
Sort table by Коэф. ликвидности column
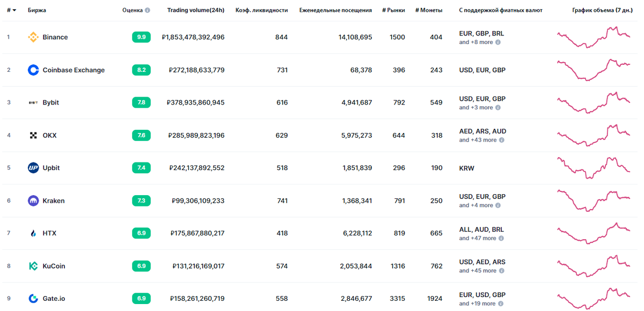click(261, 10)
